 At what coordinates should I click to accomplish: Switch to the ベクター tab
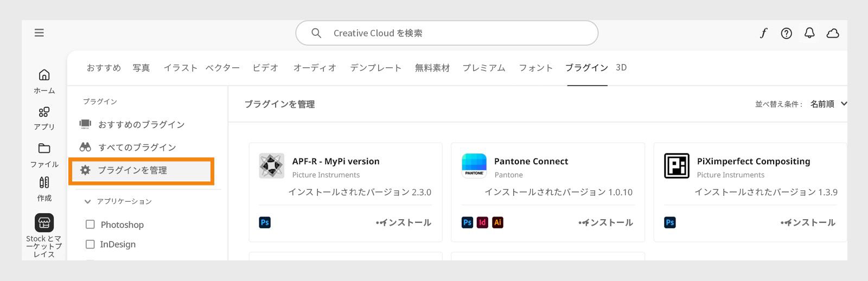[222, 68]
